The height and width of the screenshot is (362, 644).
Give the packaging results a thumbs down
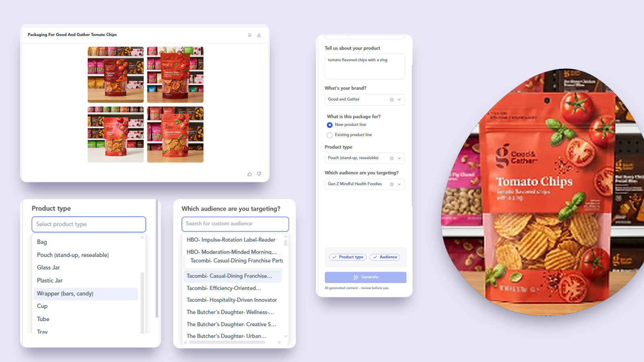coord(259,174)
